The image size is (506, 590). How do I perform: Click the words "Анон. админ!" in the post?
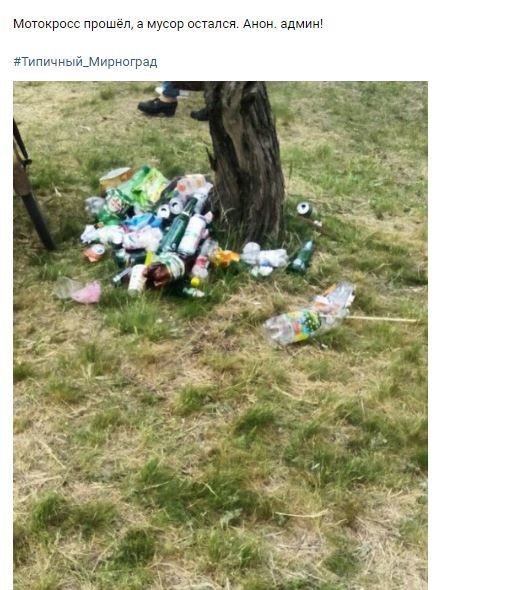coord(283,24)
